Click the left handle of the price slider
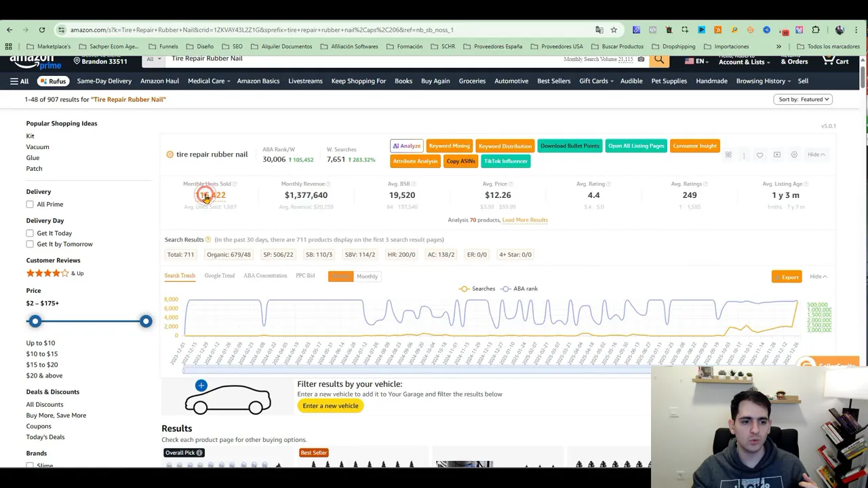 pyautogui.click(x=35, y=321)
